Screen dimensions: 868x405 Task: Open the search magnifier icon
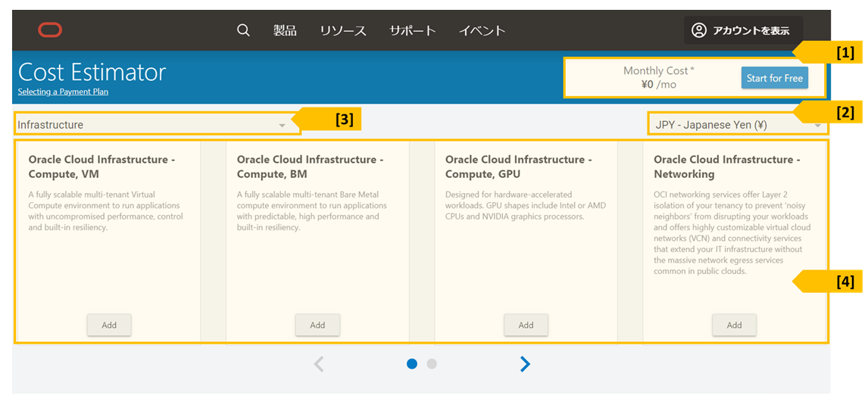(243, 30)
